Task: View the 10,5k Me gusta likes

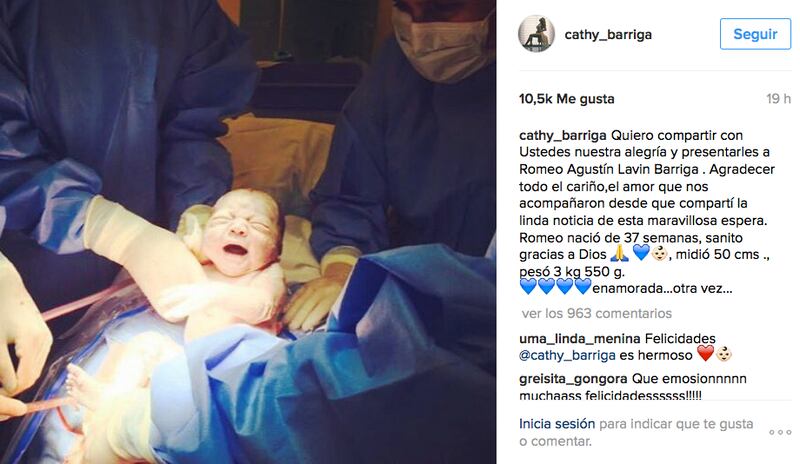Action: click(x=566, y=99)
